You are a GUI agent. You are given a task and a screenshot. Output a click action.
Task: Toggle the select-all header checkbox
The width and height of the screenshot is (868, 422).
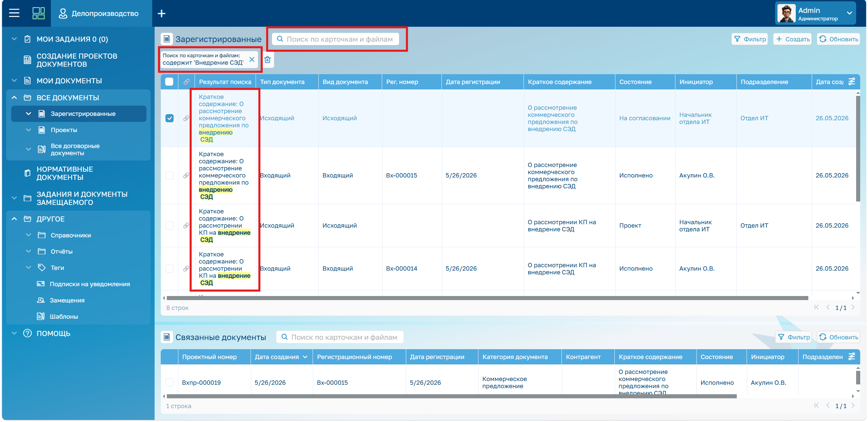[x=169, y=82]
